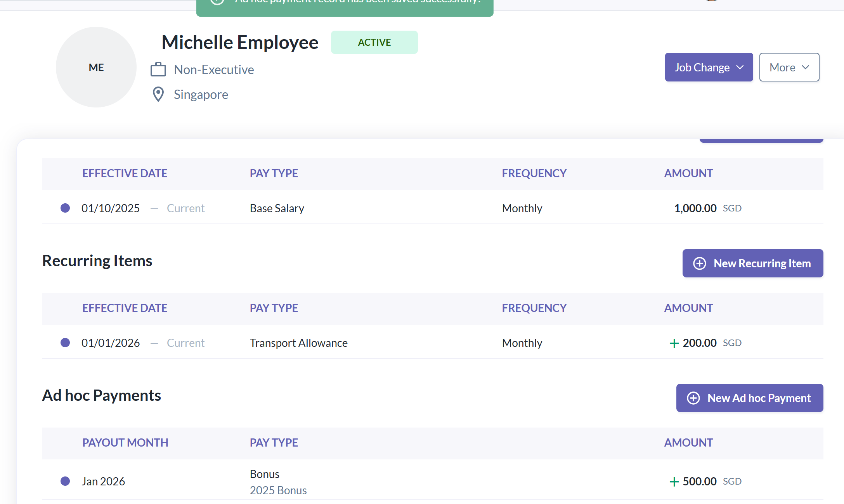Click the briefcase job title icon

(158, 69)
